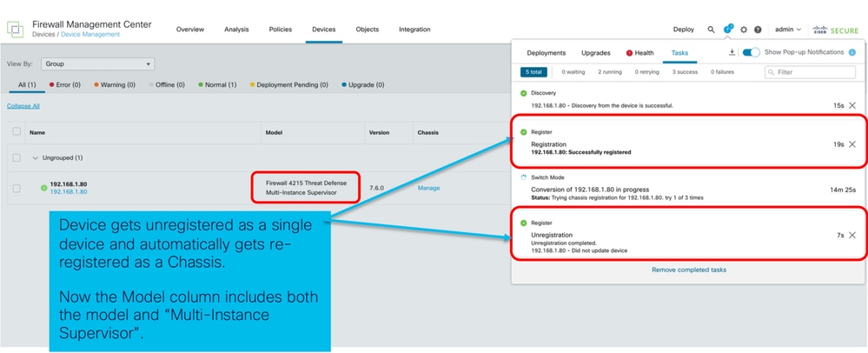
Task: Click the Version column header
Action: point(379,133)
